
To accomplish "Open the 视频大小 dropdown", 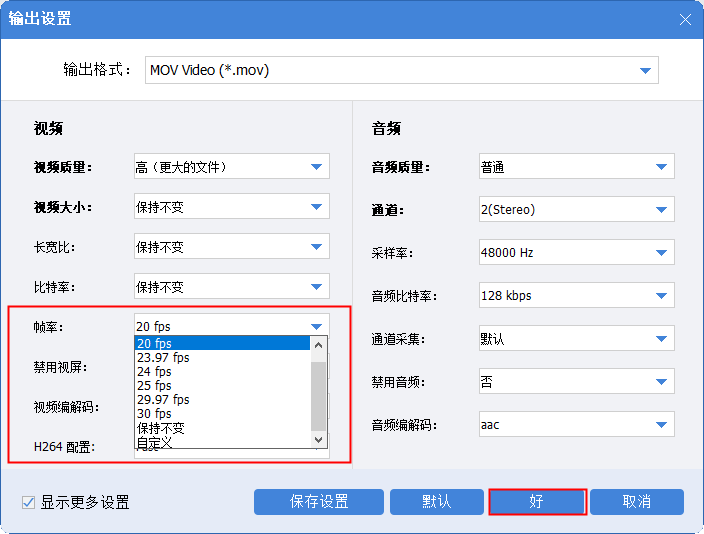I will [232, 206].
